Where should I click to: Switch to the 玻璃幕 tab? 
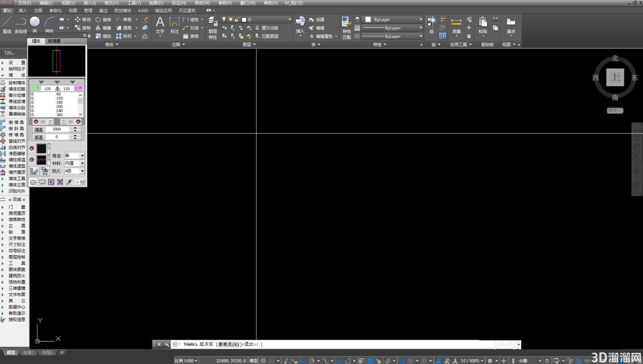tap(54, 41)
